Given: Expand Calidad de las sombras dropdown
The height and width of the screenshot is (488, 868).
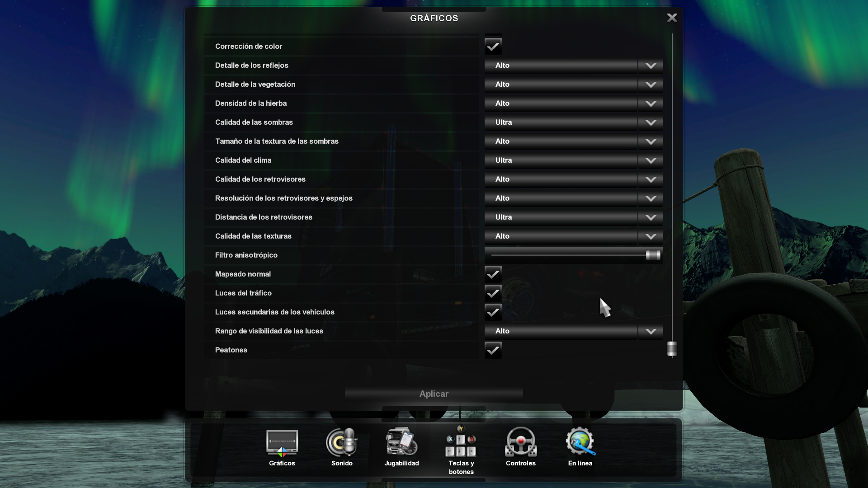Looking at the screenshot, I should tap(650, 122).
